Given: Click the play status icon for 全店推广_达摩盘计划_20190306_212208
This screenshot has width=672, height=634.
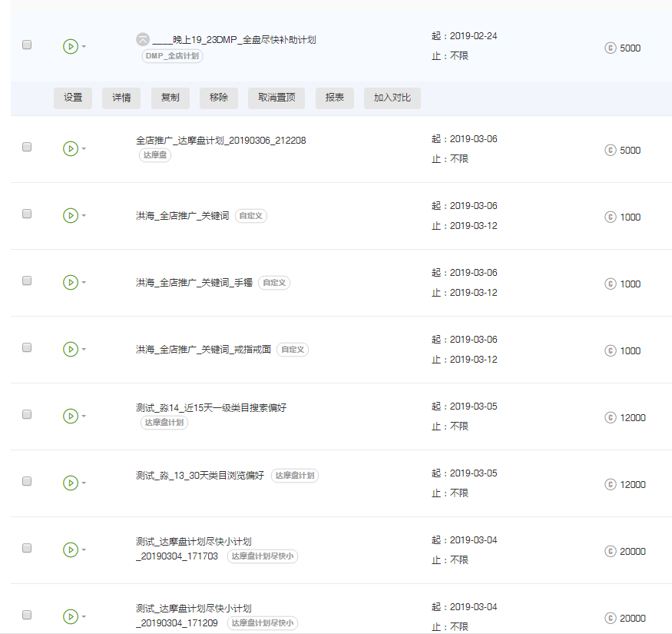Looking at the screenshot, I should [70, 149].
